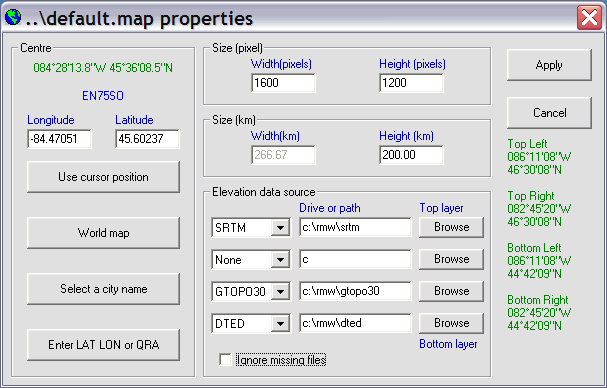This screenshot has width=607, height=388.
Task: Click the Top Left coordinates text
Action: click(538, 157)
